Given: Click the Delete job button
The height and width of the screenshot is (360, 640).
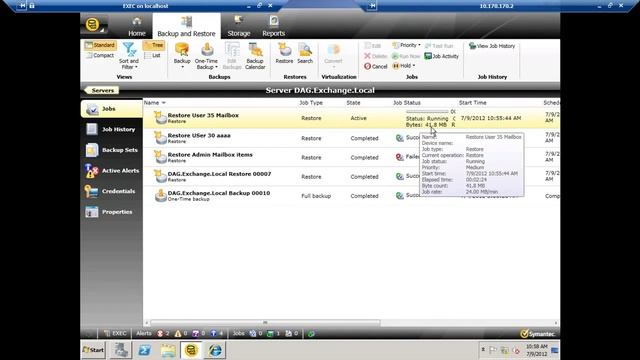Looking at the screenshot, I should coord(376,56).
